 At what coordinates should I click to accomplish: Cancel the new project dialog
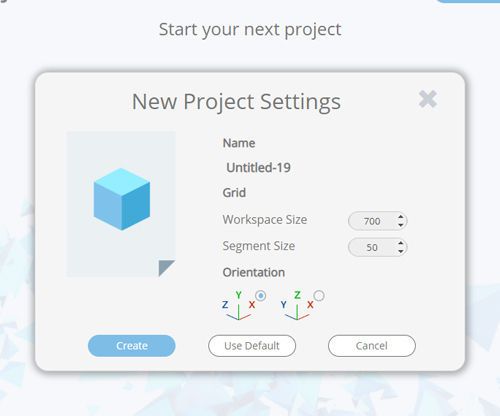click(372, 346)
